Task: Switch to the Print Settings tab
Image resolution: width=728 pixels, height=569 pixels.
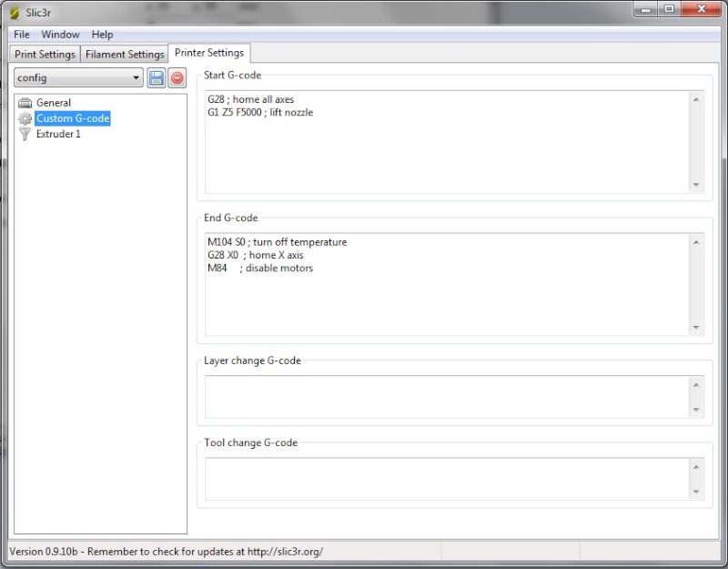Action: pos(45,55)
